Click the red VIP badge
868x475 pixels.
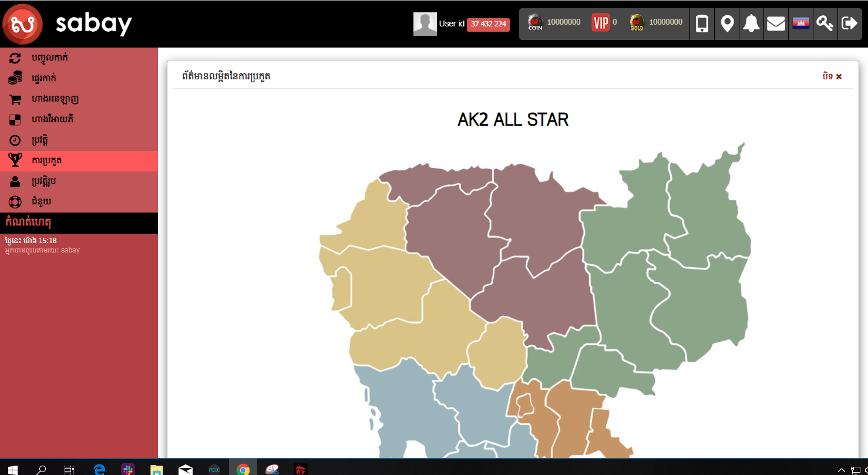tap(600, 22)
